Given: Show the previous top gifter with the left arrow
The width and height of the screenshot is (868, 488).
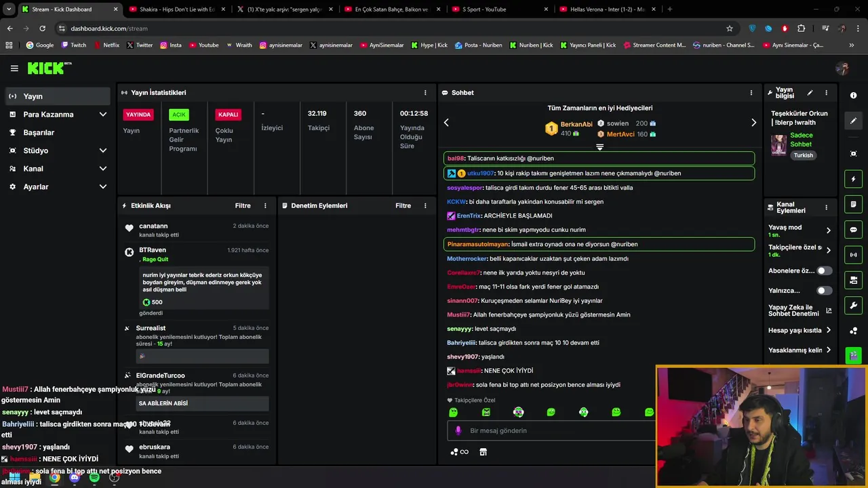Looking at the screenshot, I should 446,123.
